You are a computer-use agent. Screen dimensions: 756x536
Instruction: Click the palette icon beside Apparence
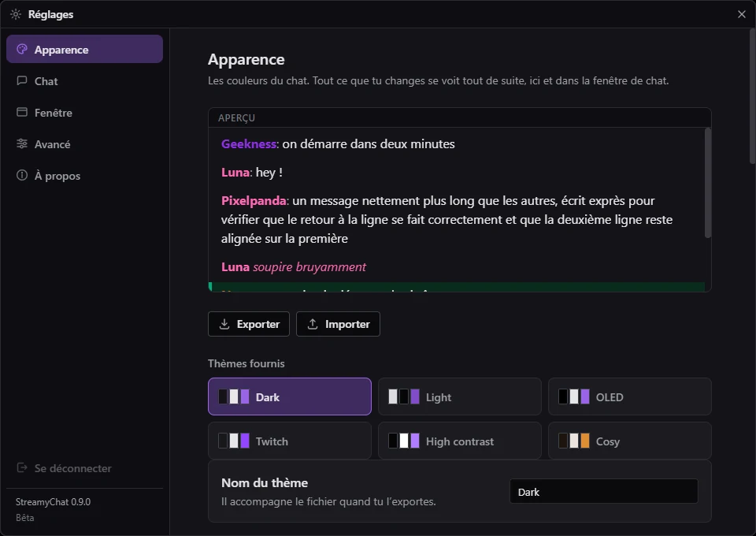(x=22, y=49)
